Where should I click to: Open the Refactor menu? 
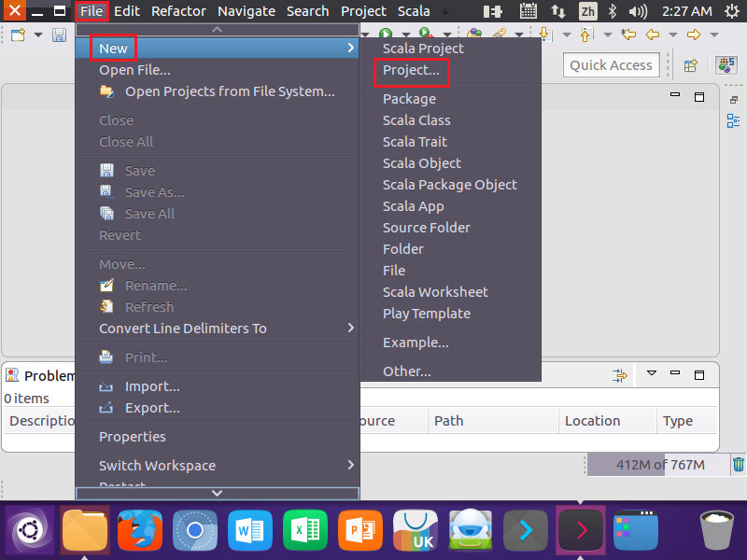click(x=178, y=11)
